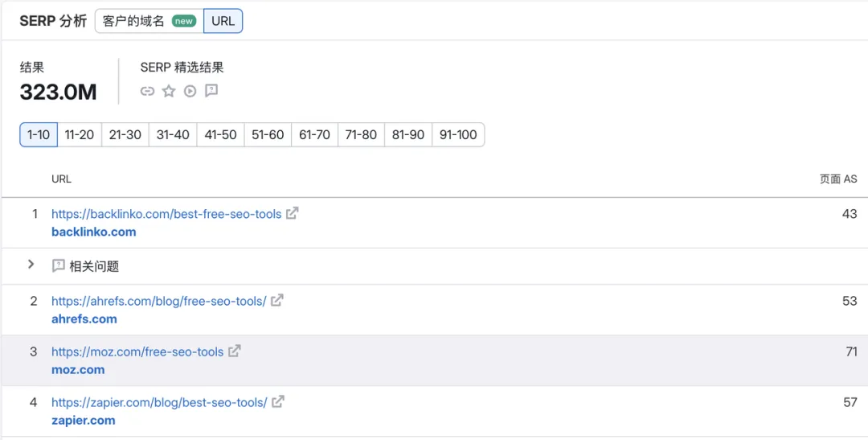Screen dimensions: 868x440
Task: Open ahrefs URL external link icon
Action: coord(276,300)
